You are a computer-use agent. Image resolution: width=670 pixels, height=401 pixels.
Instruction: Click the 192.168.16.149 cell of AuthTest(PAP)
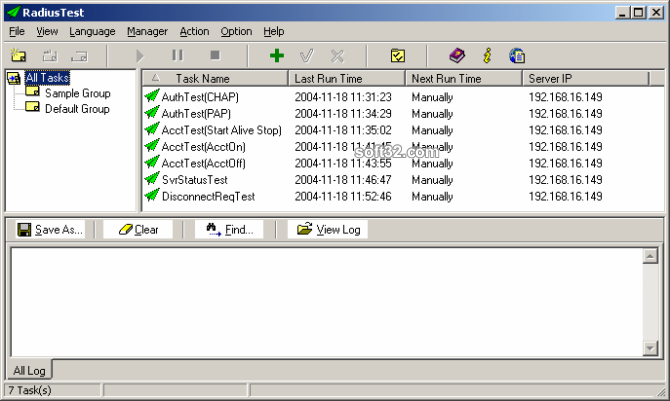tap(565, 114)
